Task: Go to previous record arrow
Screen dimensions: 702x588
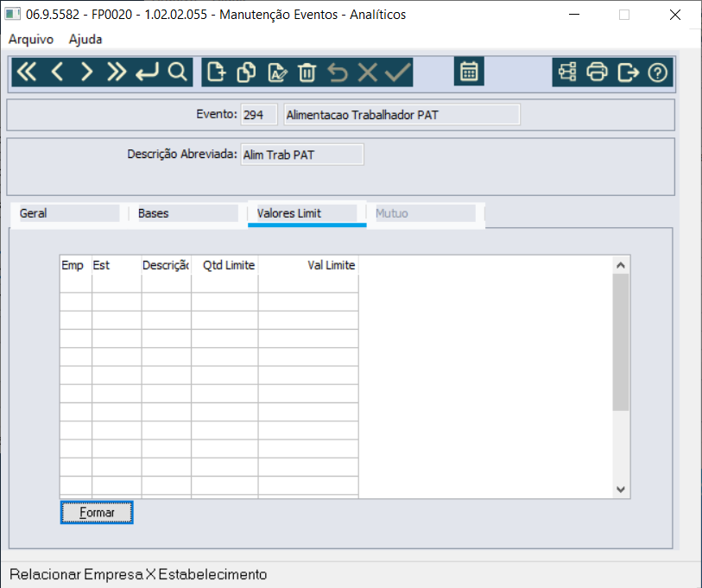Action: pyautogui.click(x=57, y=73)
